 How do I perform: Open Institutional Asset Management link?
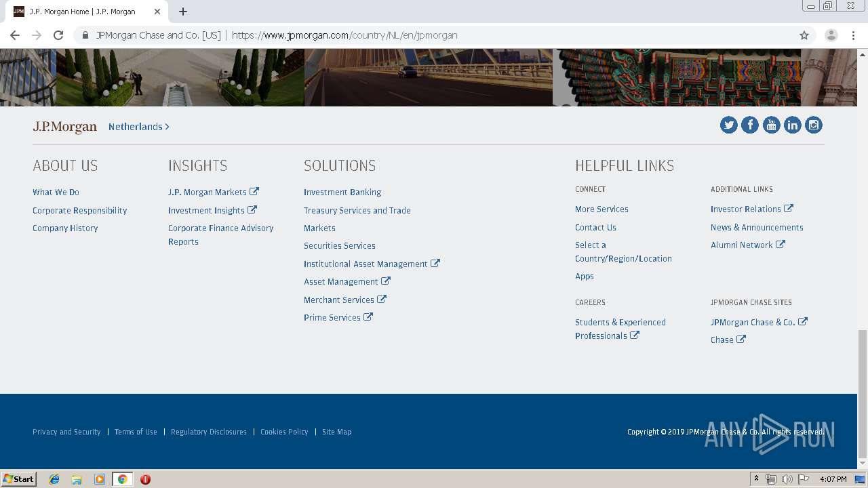tap(372, 264)
